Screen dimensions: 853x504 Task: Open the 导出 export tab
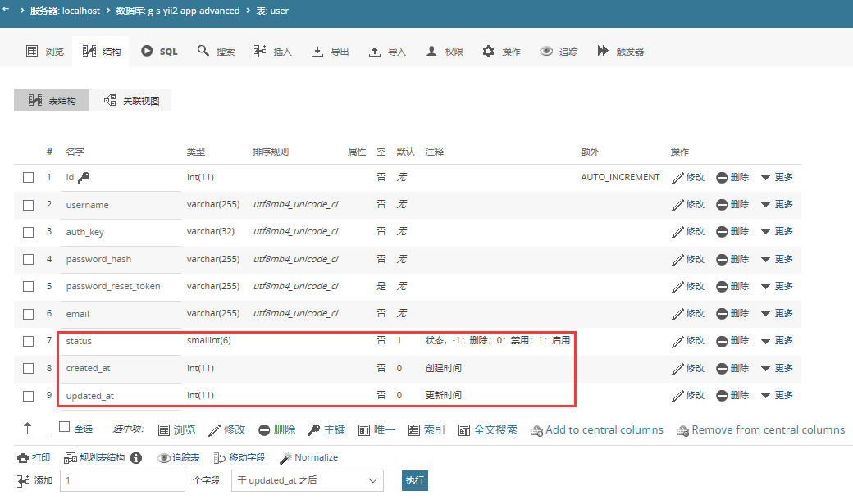pos(331,52)
